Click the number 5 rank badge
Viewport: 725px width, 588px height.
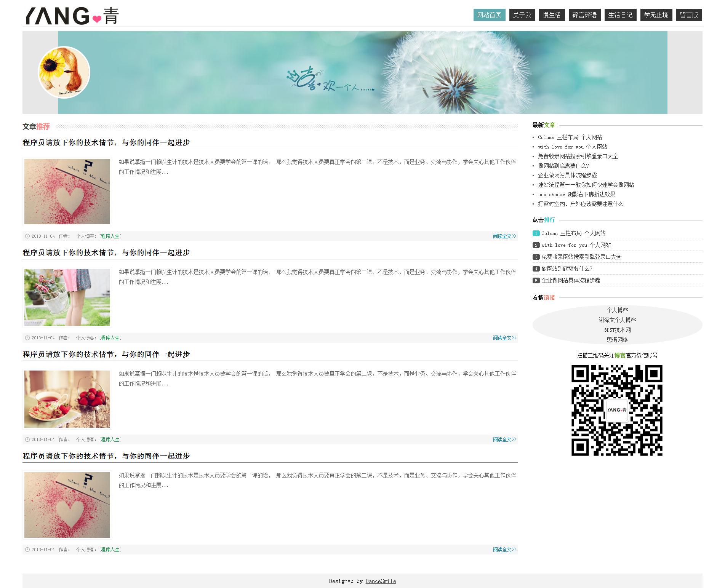[536, 281]
